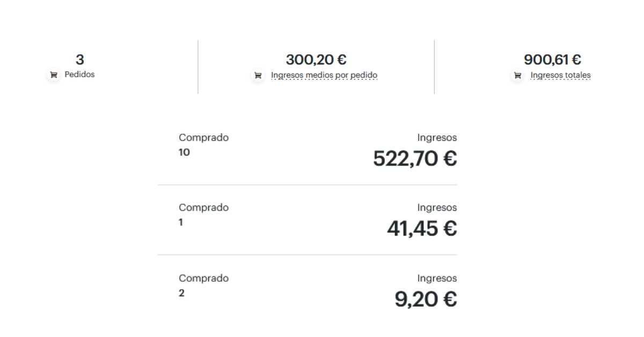Click the Pedidos label
Screen dimensions: 644x337
[79, 75]
